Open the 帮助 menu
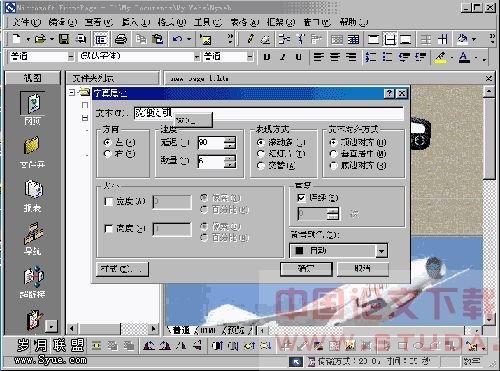Image resolution: width=500 pixels, height=371 pixels. point(354,22)
